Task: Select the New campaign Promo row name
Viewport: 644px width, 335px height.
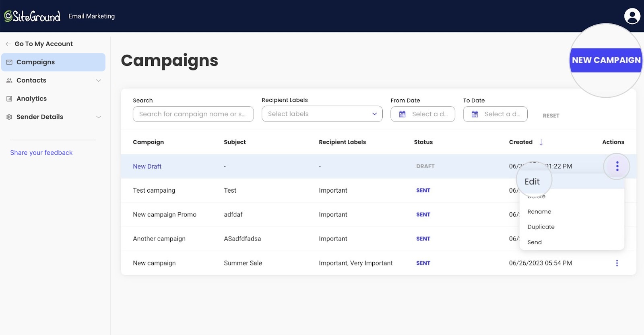Action: pos(165,215)
